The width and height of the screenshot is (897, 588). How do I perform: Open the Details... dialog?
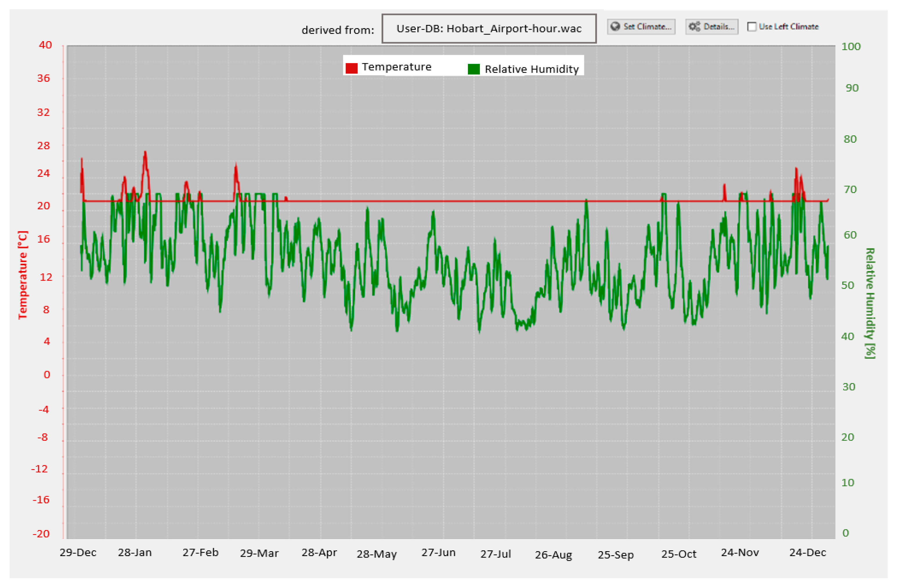point(712,27)
